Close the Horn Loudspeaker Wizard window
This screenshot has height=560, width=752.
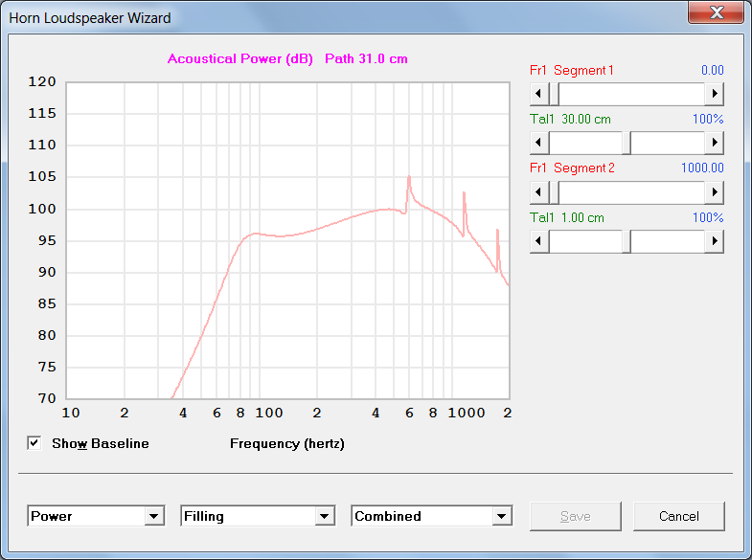(717, 12)
